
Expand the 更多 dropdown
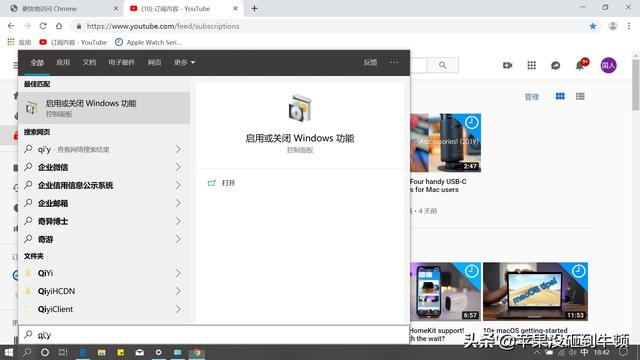pos(184,62)
